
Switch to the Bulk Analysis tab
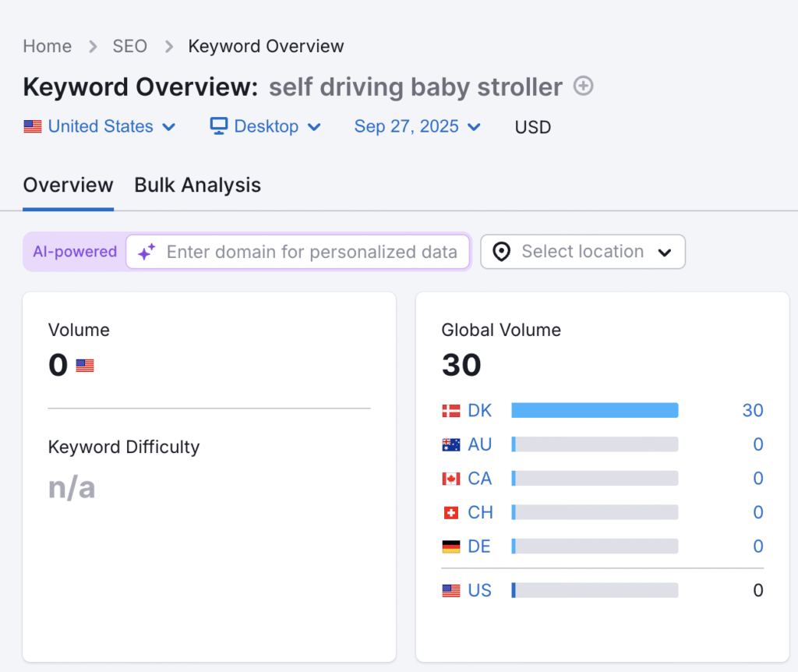coord(197,185)
